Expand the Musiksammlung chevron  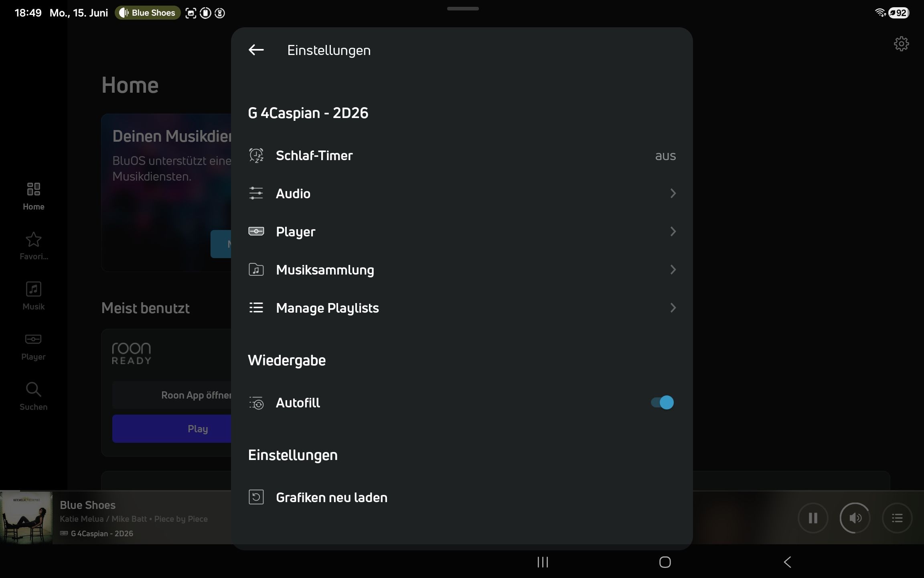click(x=673, y=270)
